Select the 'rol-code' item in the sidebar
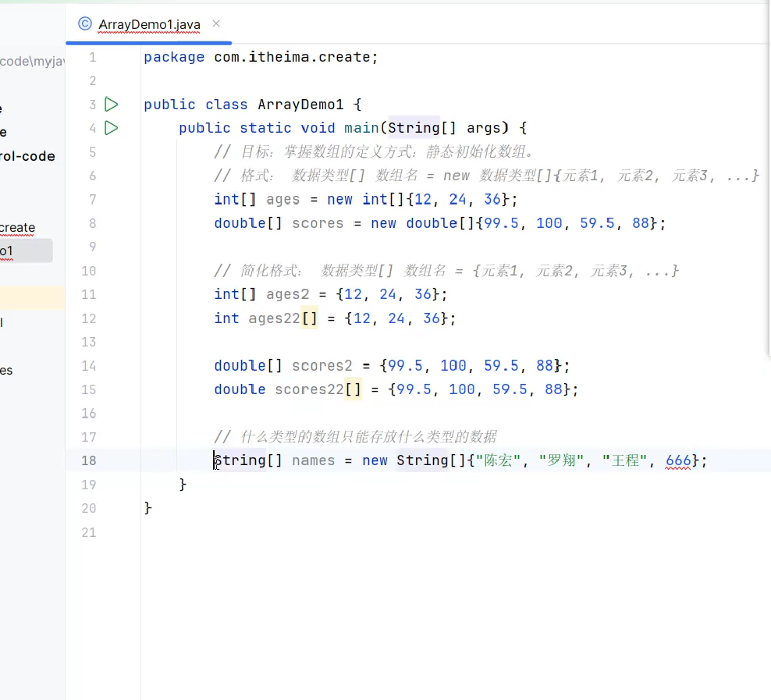Viewport: 771px width, 700px height. tap(27, 156)
